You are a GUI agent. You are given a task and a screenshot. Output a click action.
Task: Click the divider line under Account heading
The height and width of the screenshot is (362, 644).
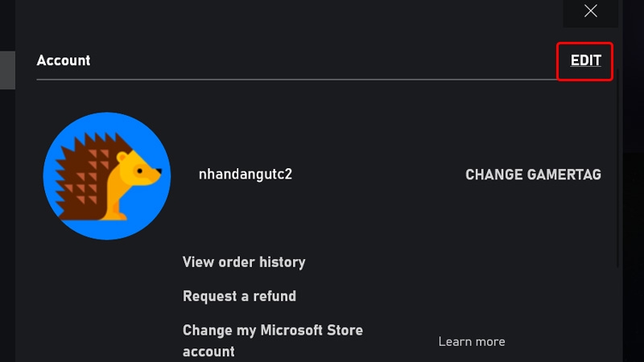click(290, 80)
